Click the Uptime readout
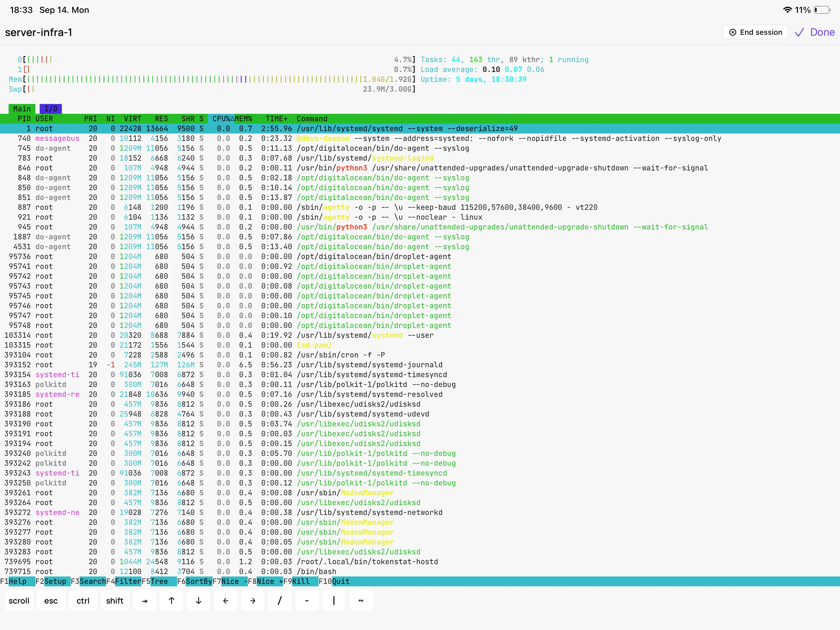840x630 pixels. pos(473,79)
